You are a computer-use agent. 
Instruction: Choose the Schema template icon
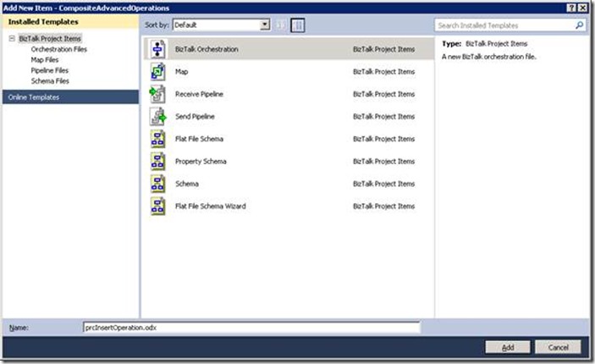click(x=158, y=184)
